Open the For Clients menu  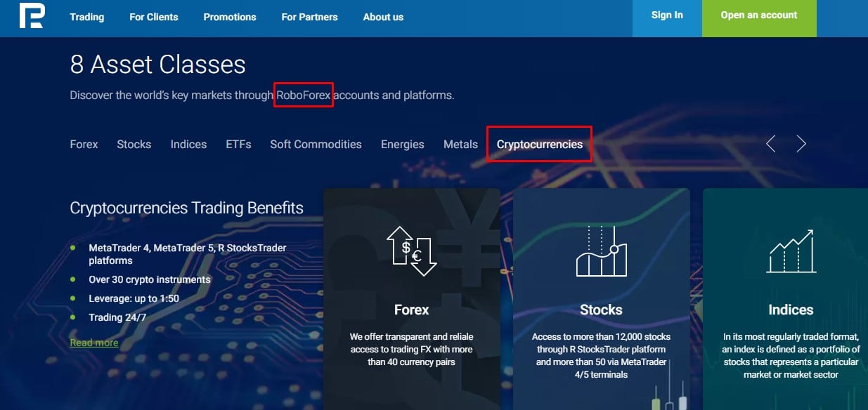click(x=154, y=17)
